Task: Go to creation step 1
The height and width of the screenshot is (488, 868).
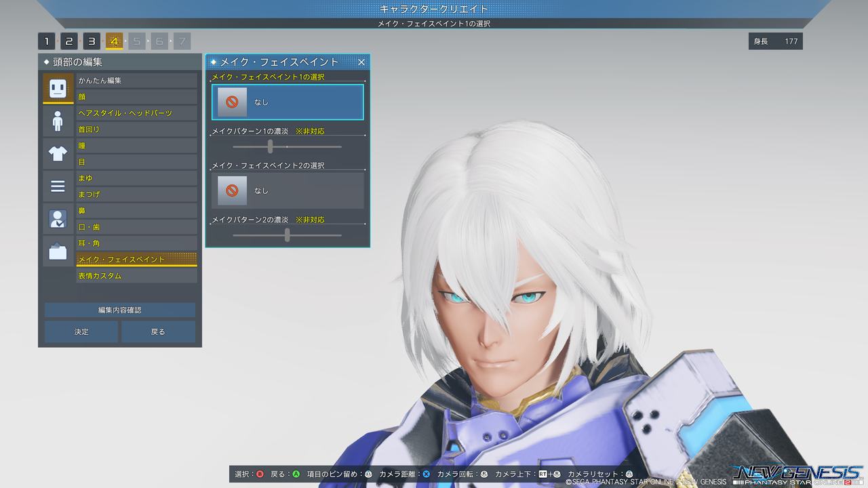Action: [46, 41]
